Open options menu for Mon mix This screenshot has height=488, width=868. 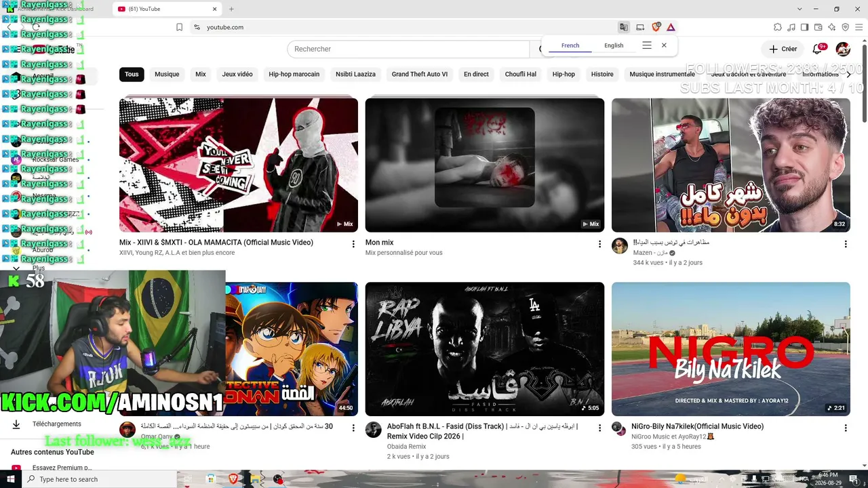599,244
